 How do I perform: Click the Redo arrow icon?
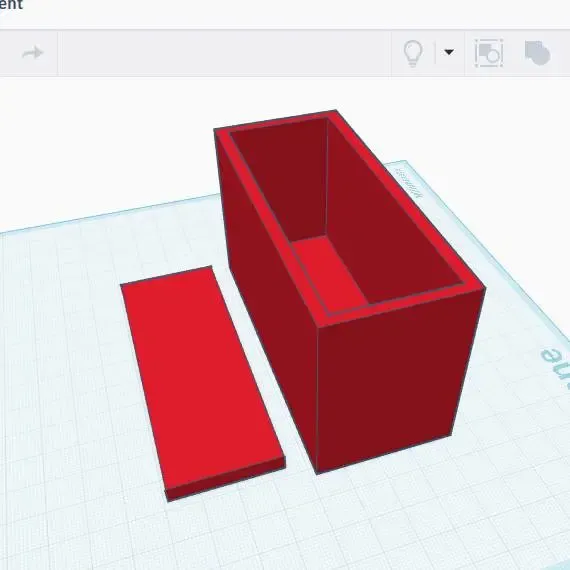click(33, 53)
